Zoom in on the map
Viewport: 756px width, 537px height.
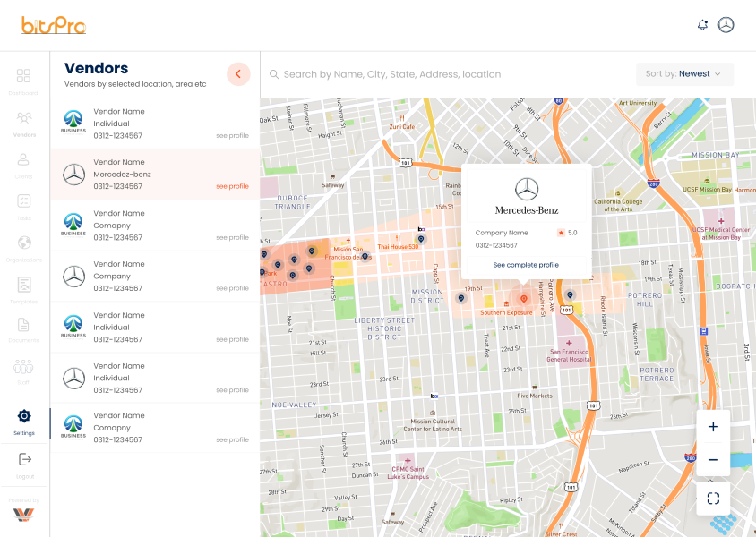point(713,427)
